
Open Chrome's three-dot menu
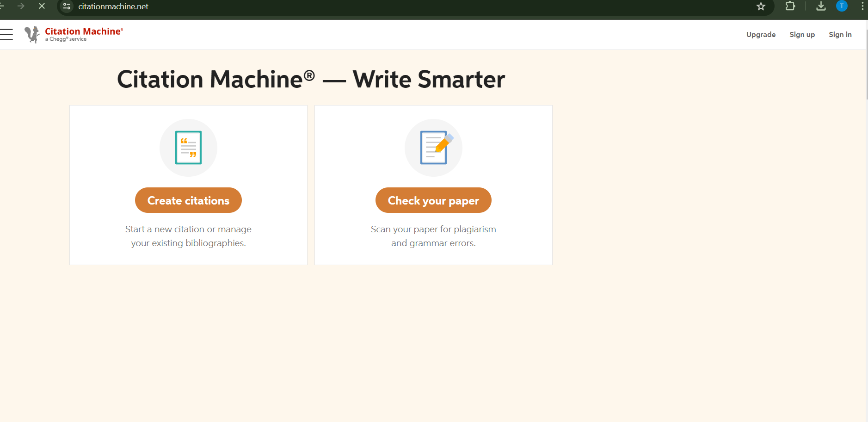[862, 6]
